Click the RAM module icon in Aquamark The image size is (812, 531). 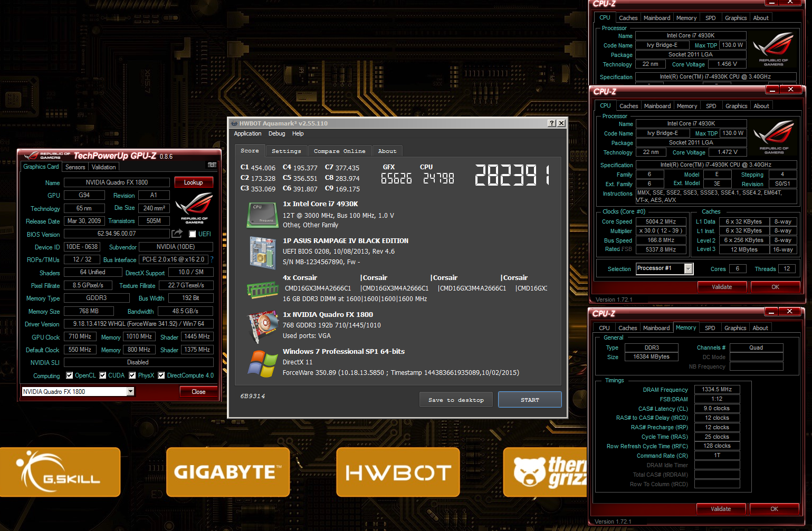(x=262, y=289)
